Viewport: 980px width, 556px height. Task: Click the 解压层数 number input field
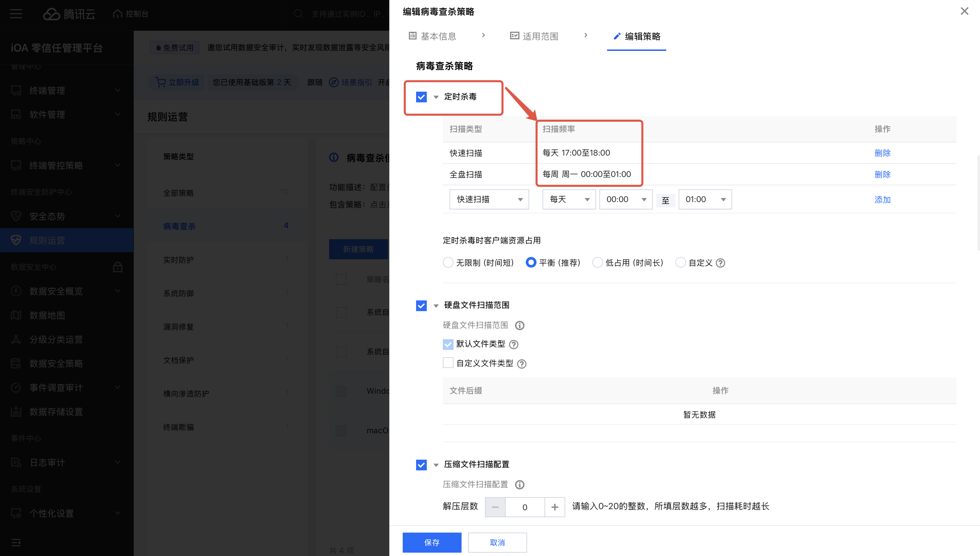[x=525, y=507]
